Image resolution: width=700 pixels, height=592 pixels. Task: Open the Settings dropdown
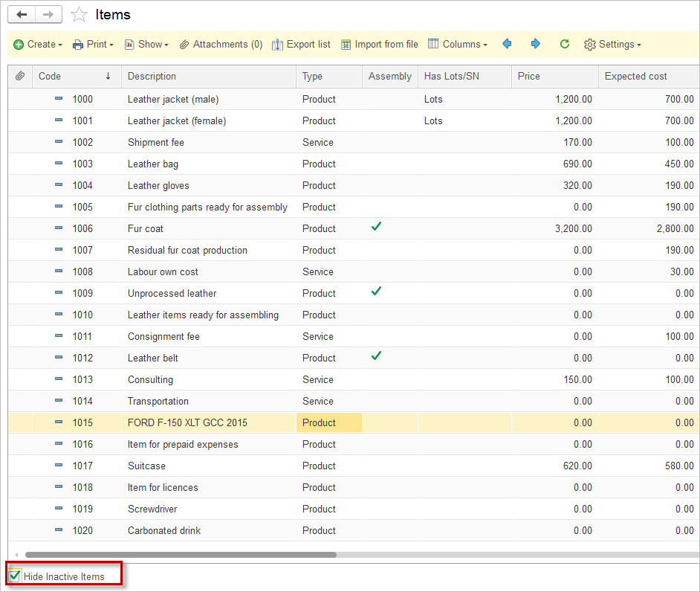[x=612, y=45]
